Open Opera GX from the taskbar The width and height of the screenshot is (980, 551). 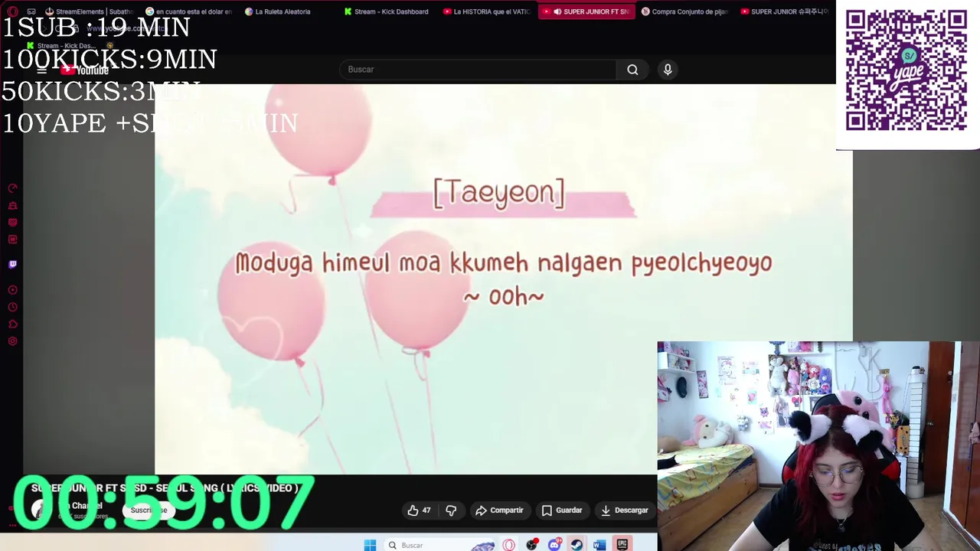(x=509, y=545)
